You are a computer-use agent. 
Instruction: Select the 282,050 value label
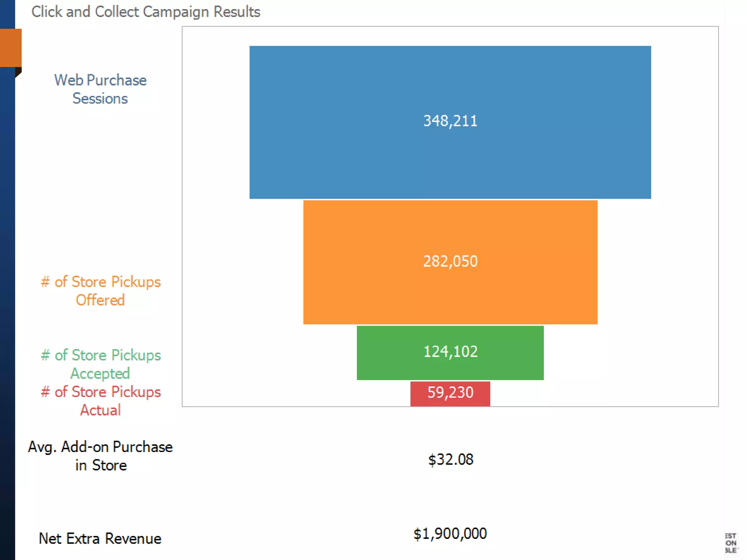click(450, 261)
